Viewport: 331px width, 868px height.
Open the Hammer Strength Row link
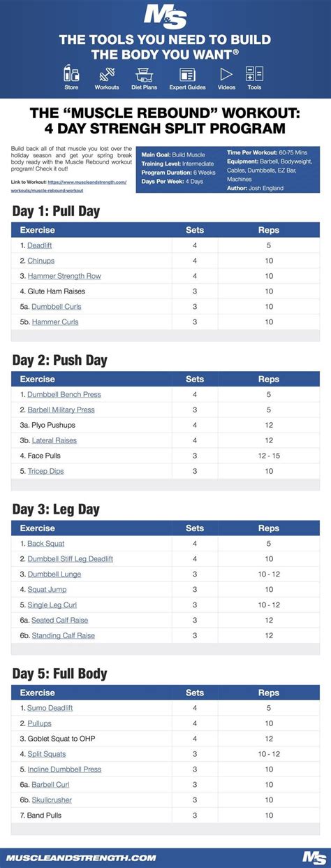64,276
